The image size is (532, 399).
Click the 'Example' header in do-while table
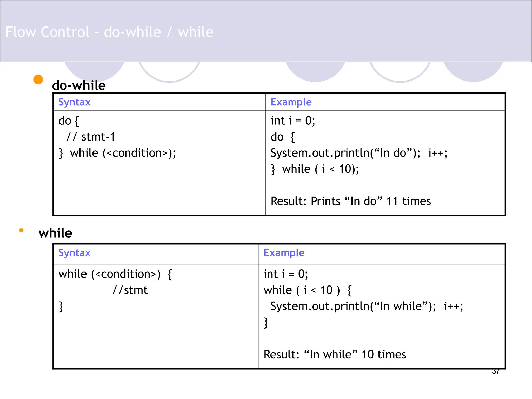point(291,102)
